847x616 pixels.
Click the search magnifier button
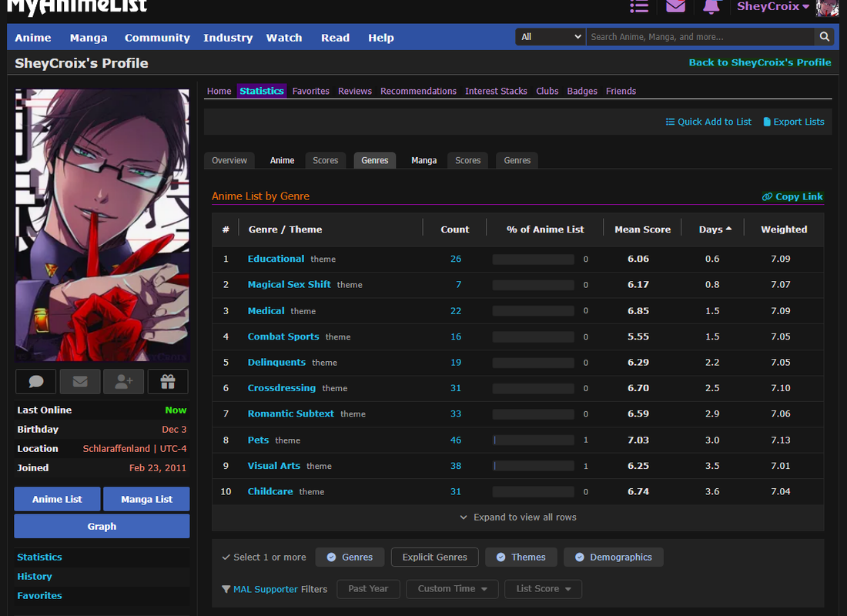(x=825, y=37)
